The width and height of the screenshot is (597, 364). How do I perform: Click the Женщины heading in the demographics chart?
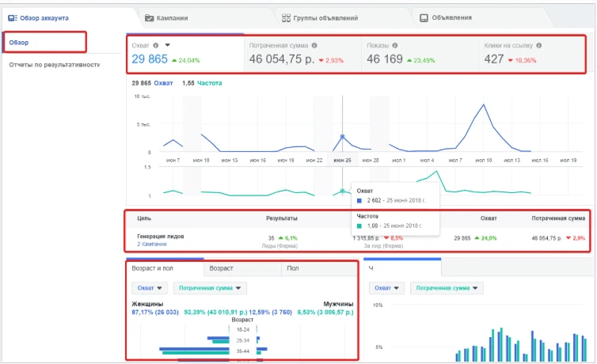click(x=147, y=304)
